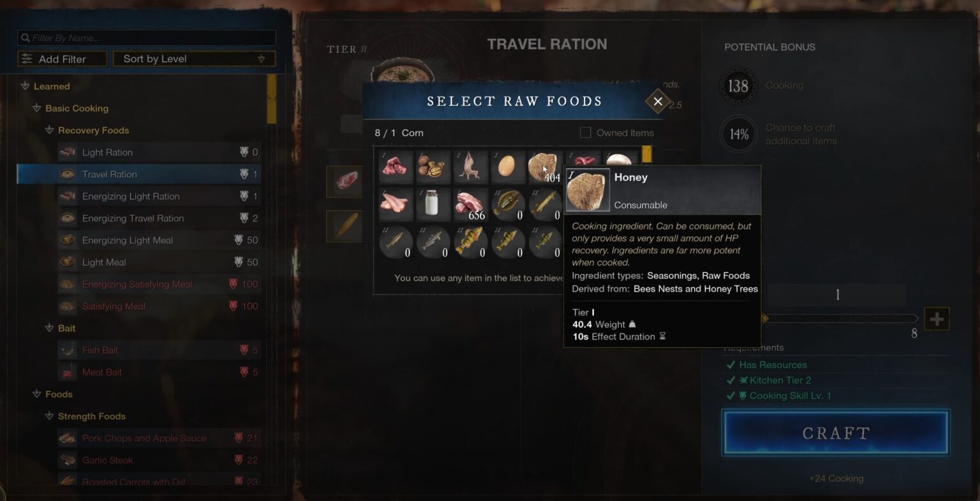Image resolution: width=980 pixels, height=501 pixels.
Task: Select the egg ingredient icon
Action: point(508,166)
